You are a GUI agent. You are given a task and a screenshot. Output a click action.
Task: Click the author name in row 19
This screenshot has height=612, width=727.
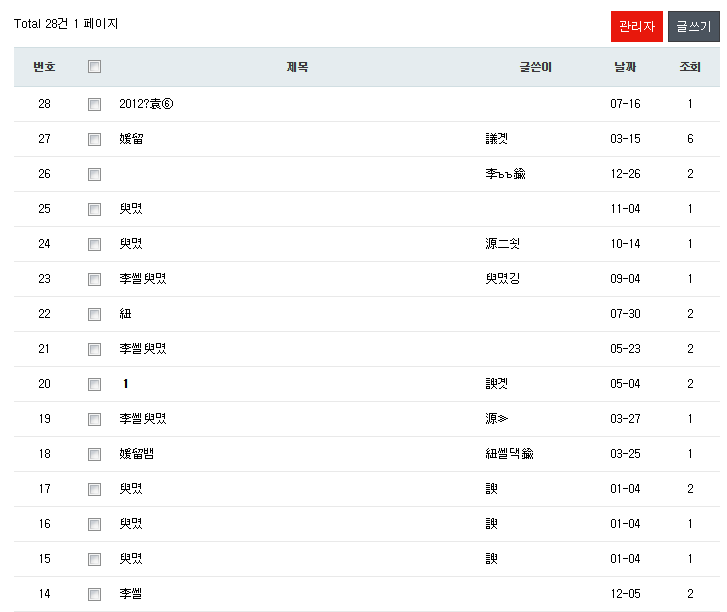(x=497, y=419)
